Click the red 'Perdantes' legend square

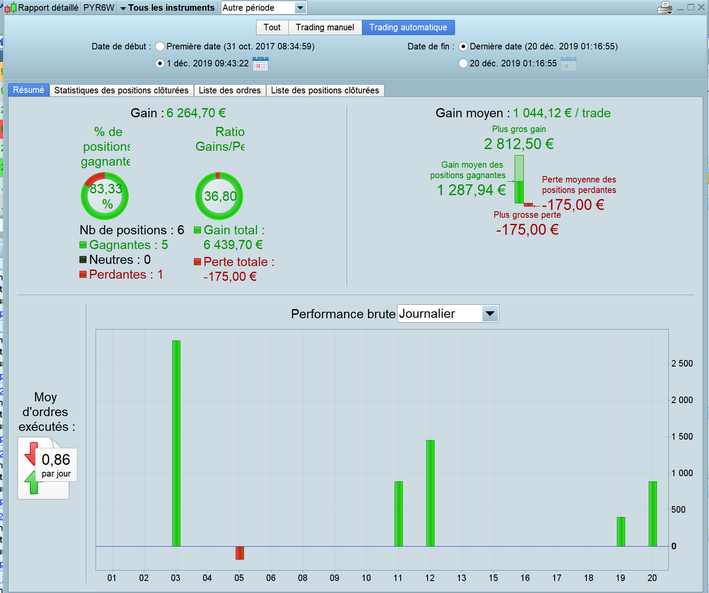[83, 274]
